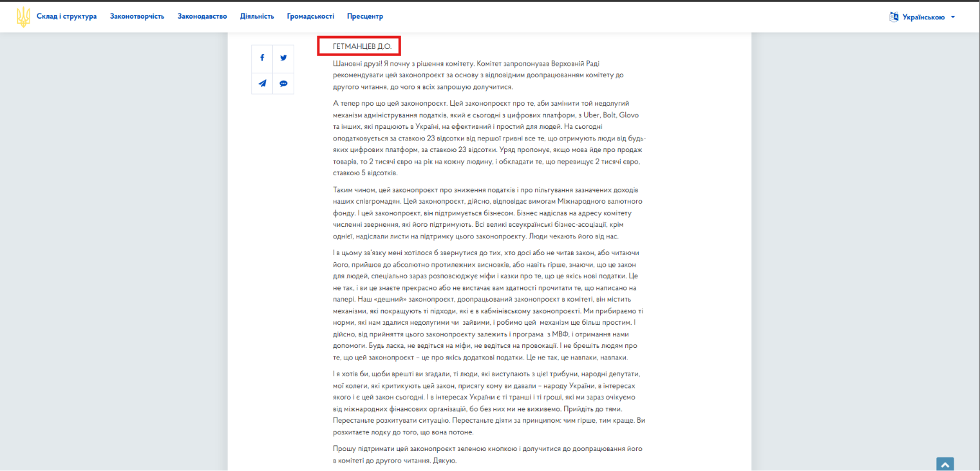Open the Законодавство menu

tap(202, 16)
